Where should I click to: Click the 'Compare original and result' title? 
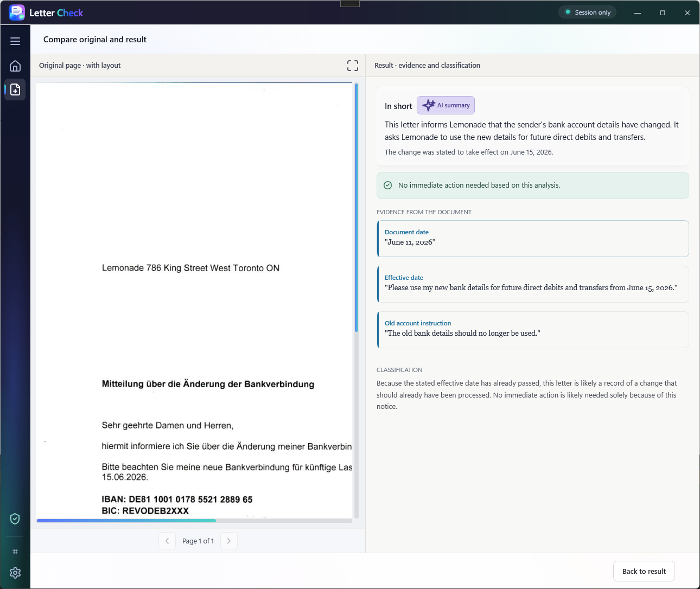point(95,40)
